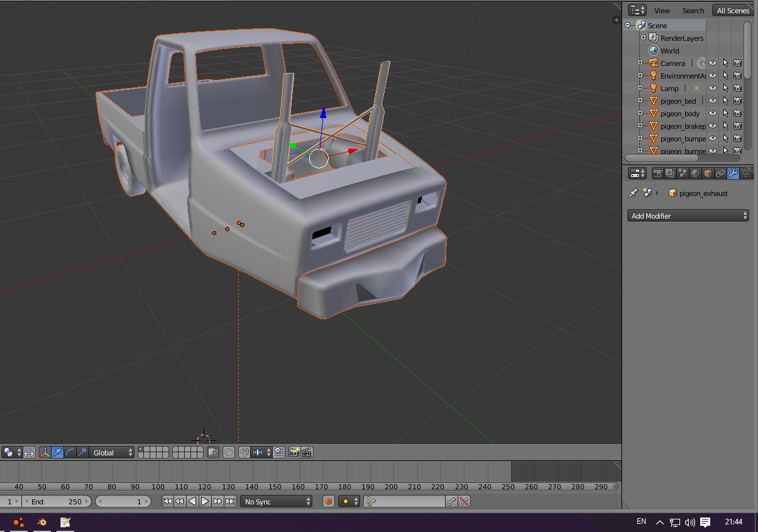
Task: Open the outliner View menu
Action: [662, 10]
